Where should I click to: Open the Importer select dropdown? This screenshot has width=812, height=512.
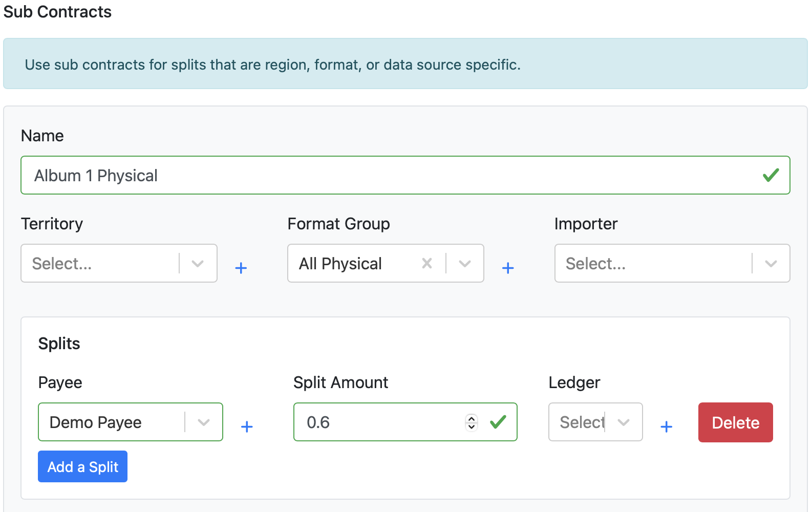(x=771, y=264)
